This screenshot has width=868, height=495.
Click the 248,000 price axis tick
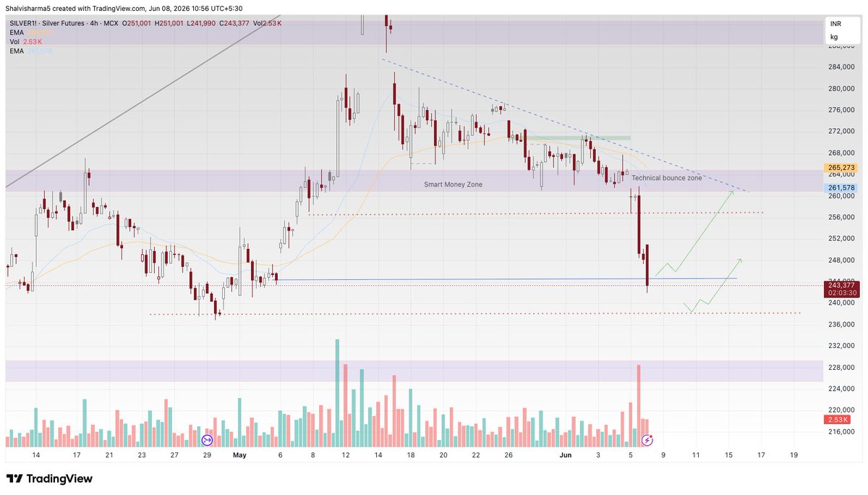841,261
